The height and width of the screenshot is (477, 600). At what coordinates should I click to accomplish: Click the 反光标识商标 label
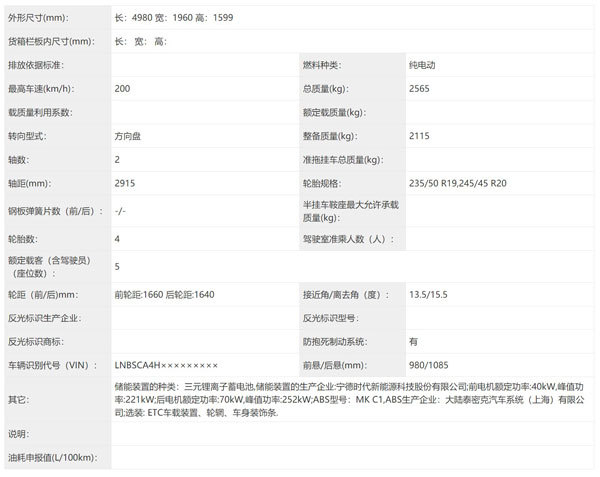pyautogui.click(x=36, y=342)
